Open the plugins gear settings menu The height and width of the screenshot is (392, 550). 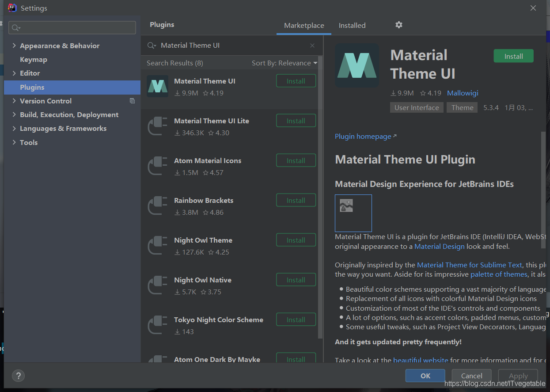click(399, 25)
